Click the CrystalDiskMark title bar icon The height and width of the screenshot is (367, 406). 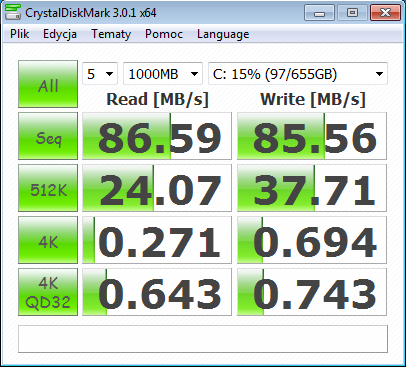point(13,13)
